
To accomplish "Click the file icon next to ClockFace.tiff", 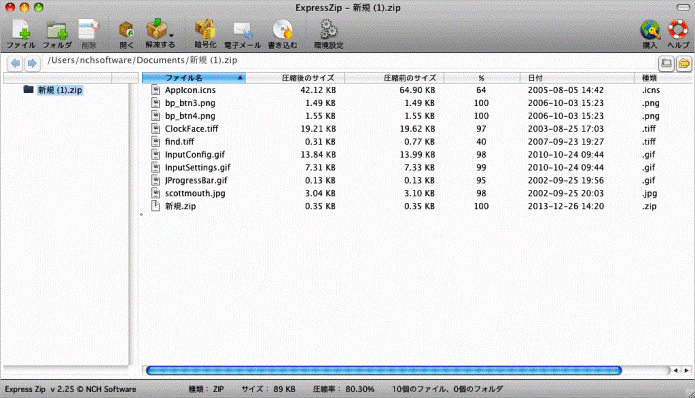I will [x=155, y=128].
